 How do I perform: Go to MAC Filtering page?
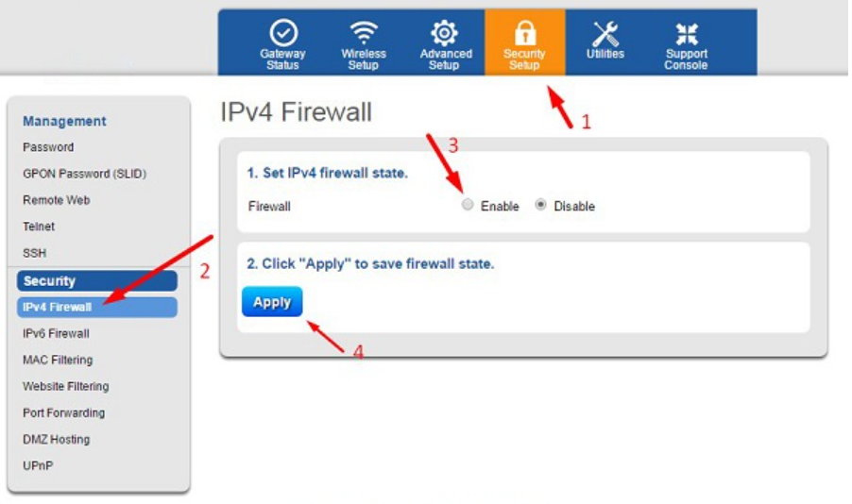point(58,361)
